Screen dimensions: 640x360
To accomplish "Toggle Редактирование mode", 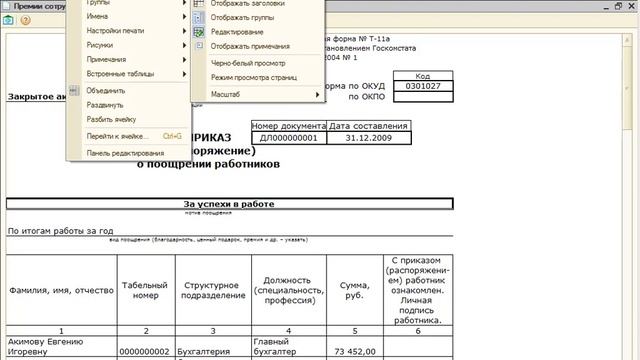I will pyautogui.click(x=237, y=32).
